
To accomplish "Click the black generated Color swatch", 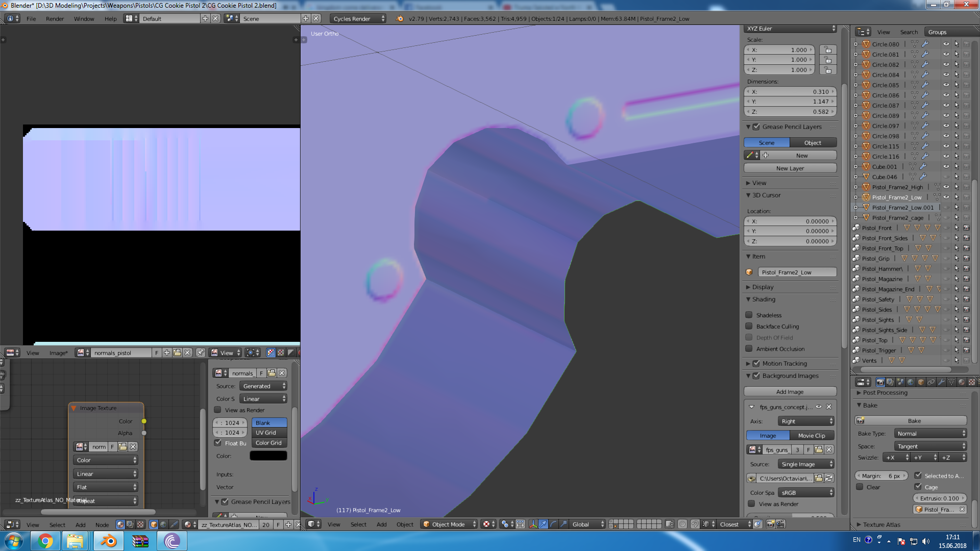I will [x=268, y=456].
